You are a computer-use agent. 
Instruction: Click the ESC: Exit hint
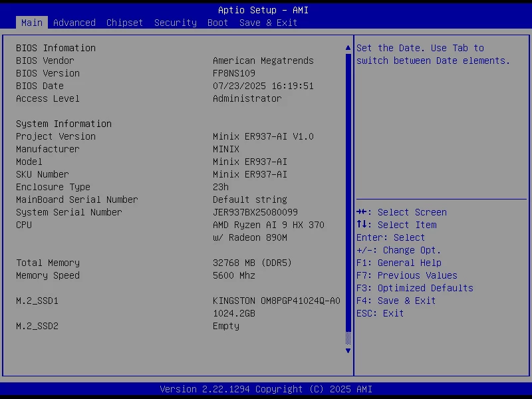380,313
